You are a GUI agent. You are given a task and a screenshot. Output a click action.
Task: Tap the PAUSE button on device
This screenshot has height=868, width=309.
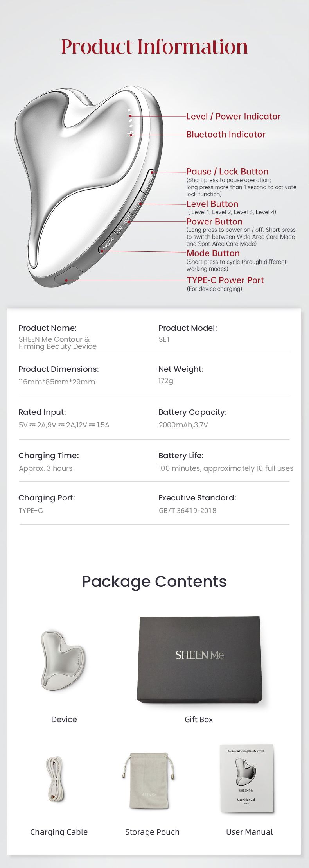[149, 181]
